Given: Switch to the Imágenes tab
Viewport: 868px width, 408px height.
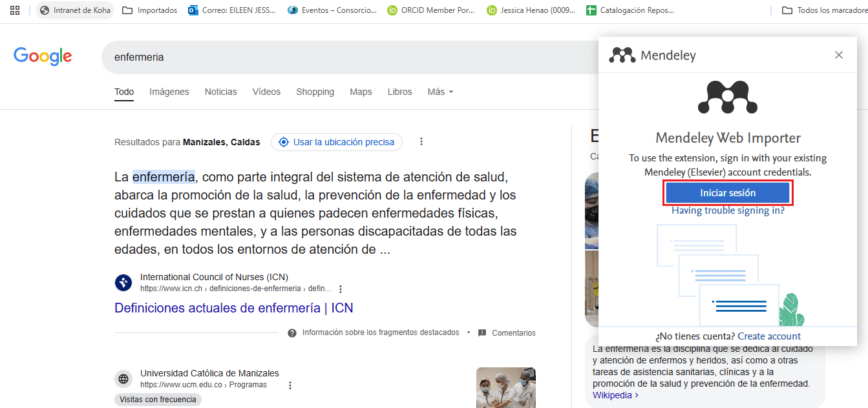Looking at the screenshot, I should 169,92.
